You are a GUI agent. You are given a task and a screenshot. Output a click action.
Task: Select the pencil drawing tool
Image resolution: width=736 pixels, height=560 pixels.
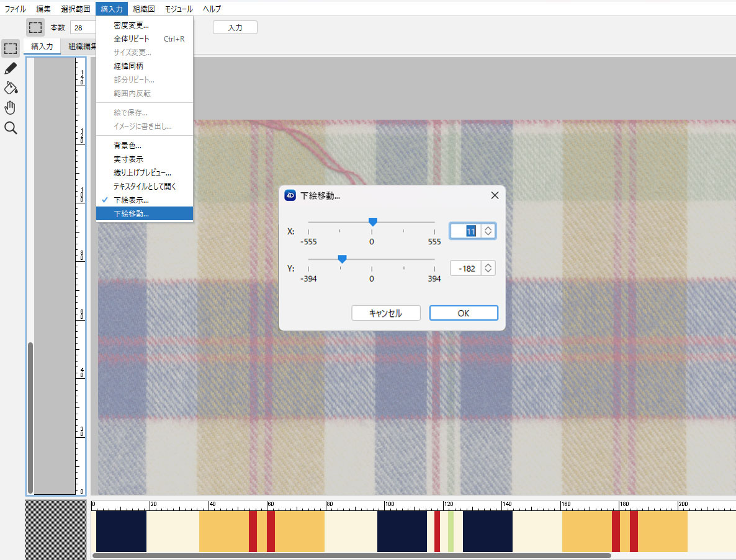pyautogui.click(x=11, y=68)
